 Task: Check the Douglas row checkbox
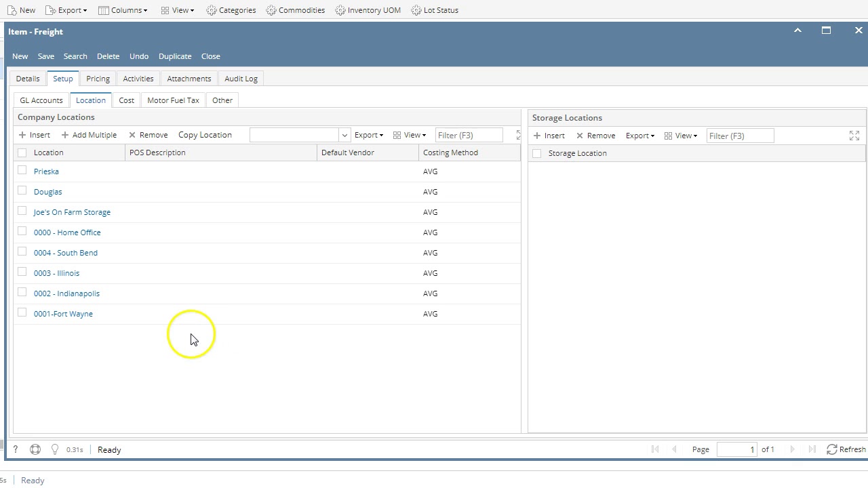(x=22, y=191)
